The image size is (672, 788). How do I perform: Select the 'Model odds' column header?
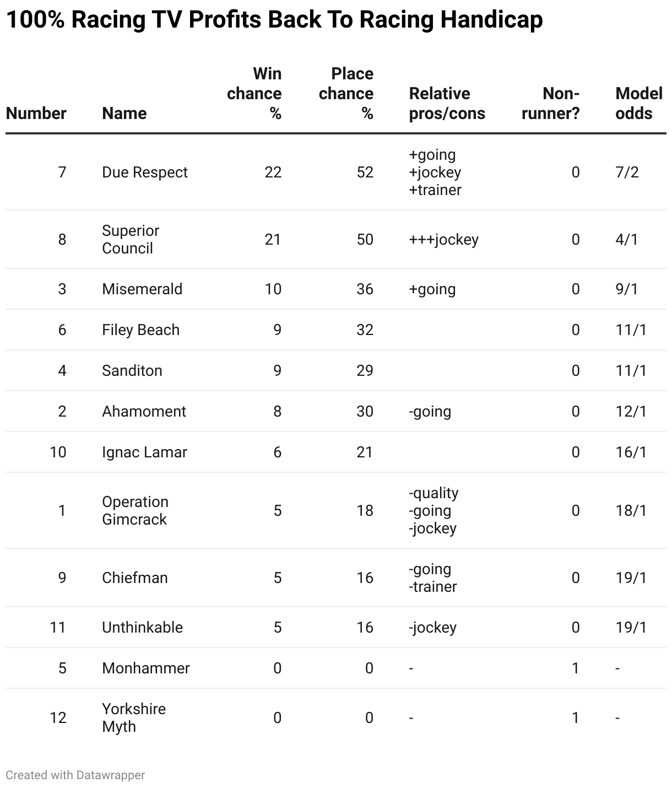(639, 104)
